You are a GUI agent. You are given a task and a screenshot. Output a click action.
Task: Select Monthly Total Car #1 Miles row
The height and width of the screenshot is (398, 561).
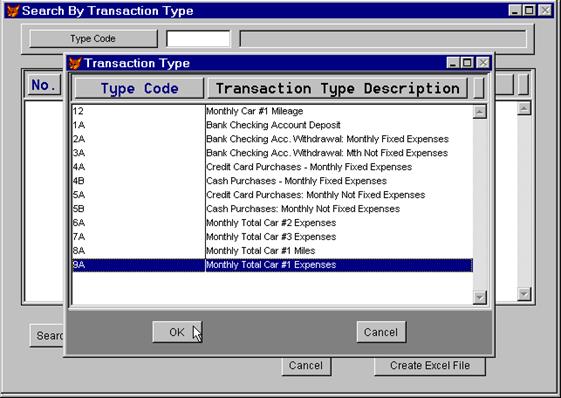(x=272, y=251)
